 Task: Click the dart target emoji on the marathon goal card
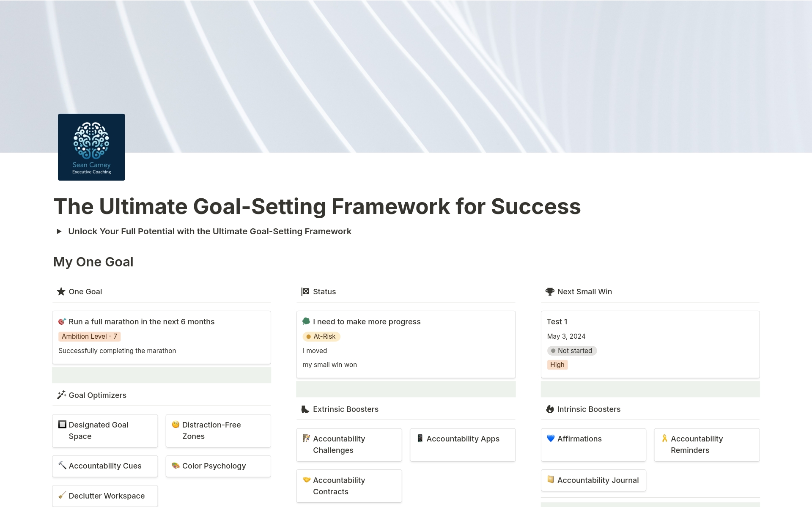tap(62, 321)
